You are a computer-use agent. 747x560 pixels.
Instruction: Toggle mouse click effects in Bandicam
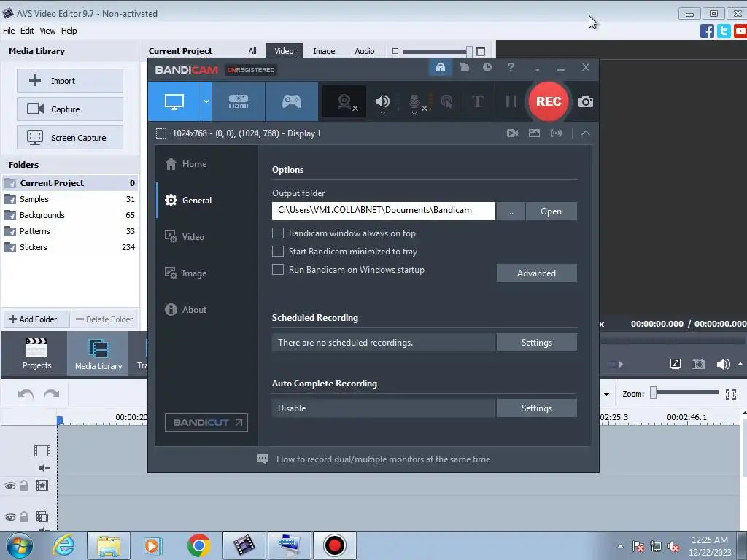click(x=446, y=101)
